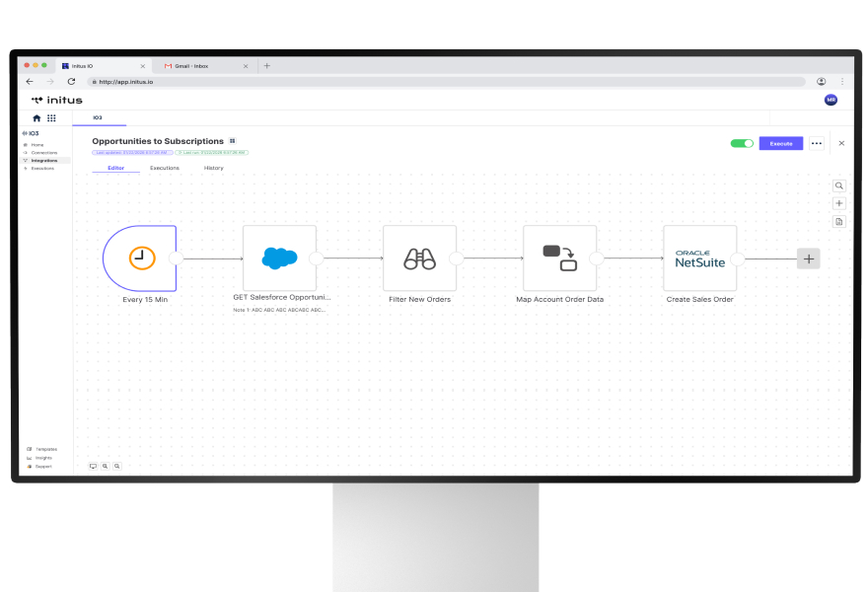
Task: Click the Note 1 text under Salesforce node
Action: [279, 310]
